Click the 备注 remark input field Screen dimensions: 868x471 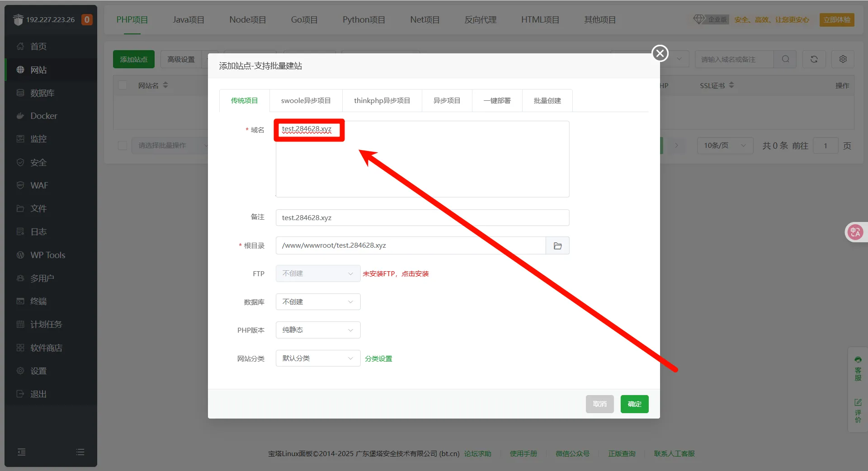point(422,218)
